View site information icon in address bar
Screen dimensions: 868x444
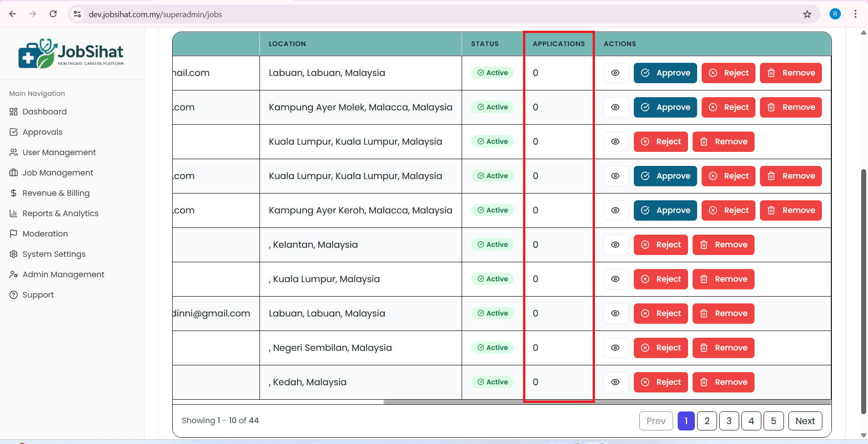[78, 14]
